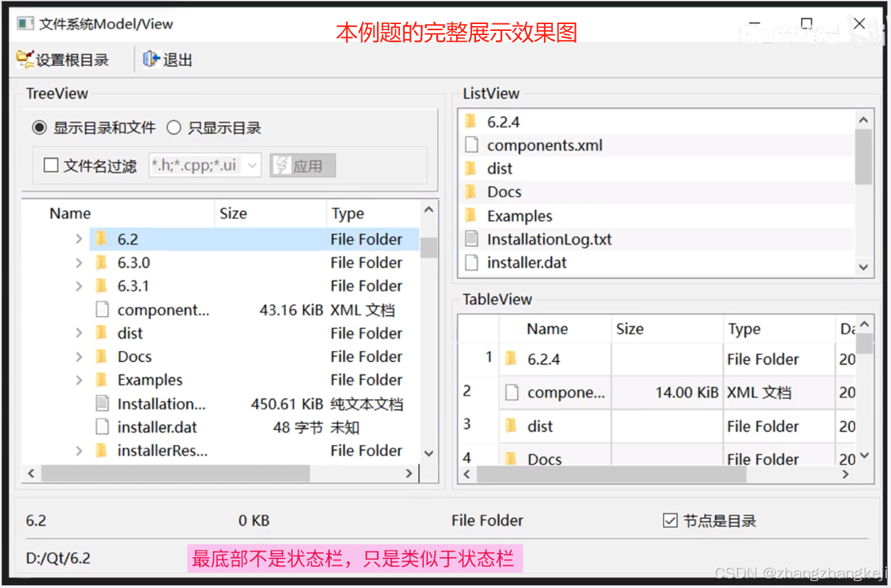Expand the 6.3.0 tree node
The width and height of the screenshot is (891, 588).
(78, 262)
